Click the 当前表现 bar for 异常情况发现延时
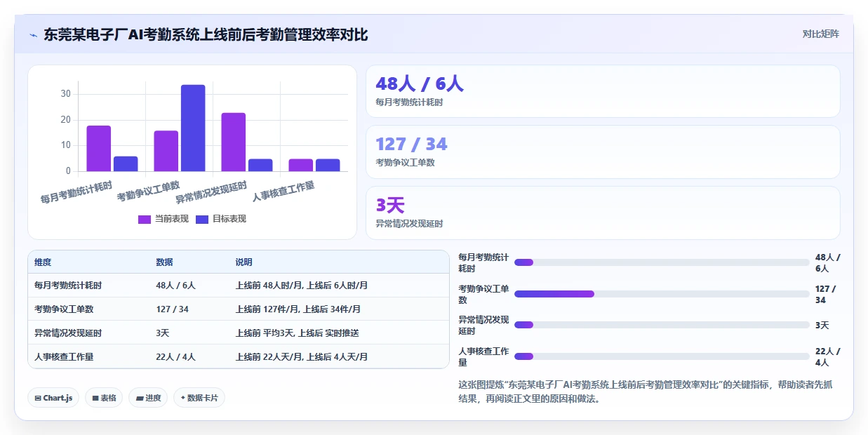The image size is (868, 435). [x=234, y=142]
